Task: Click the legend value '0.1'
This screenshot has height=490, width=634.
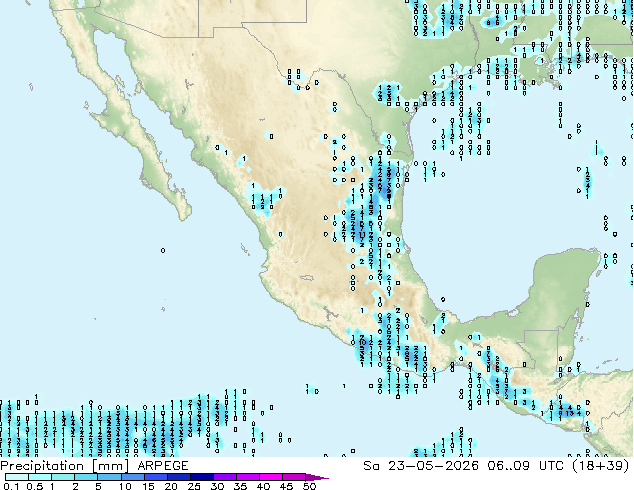Action: coord(11,486)
